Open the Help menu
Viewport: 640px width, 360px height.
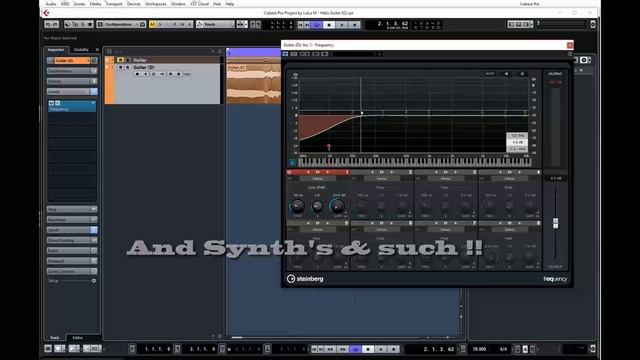[x=230, y=4]
